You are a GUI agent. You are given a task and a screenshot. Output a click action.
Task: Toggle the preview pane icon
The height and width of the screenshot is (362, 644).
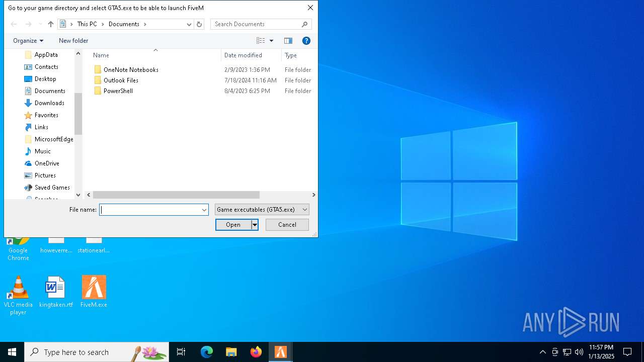[288, 41]
